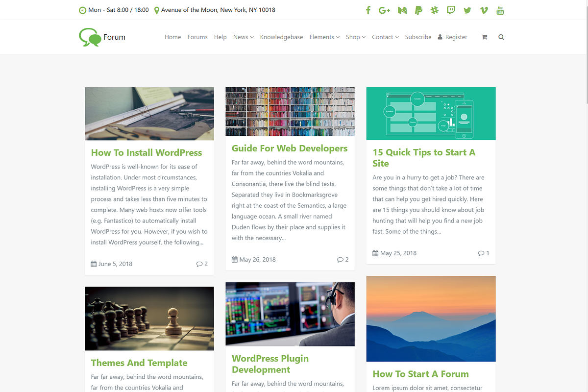Click the May 25, 2018 post date

pyautogui.click(x=398, y=253)
